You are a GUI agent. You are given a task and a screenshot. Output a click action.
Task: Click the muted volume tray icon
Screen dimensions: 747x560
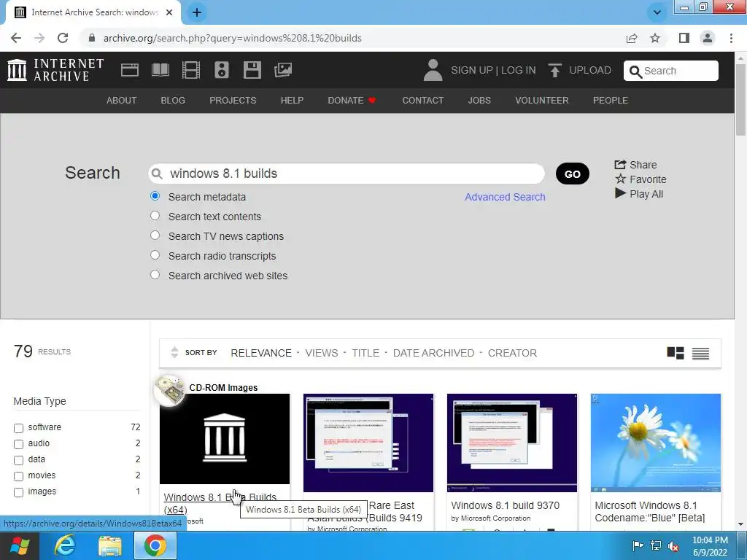click(673, 545)
